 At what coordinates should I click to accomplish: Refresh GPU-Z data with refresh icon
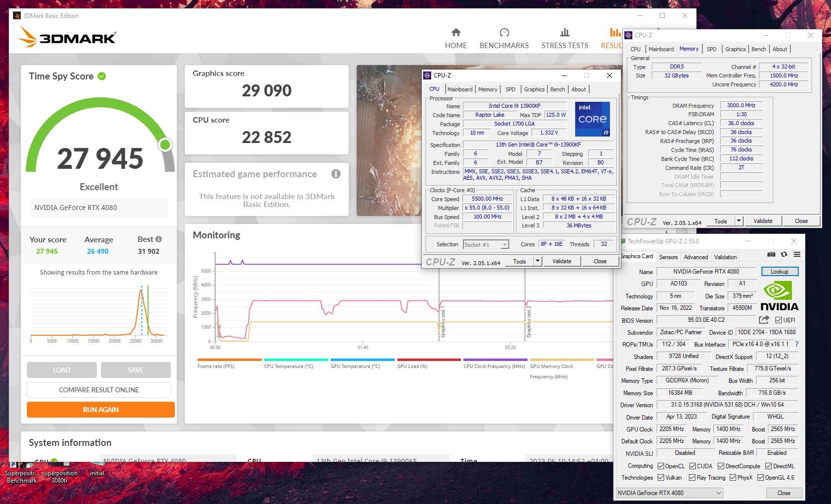784,254
